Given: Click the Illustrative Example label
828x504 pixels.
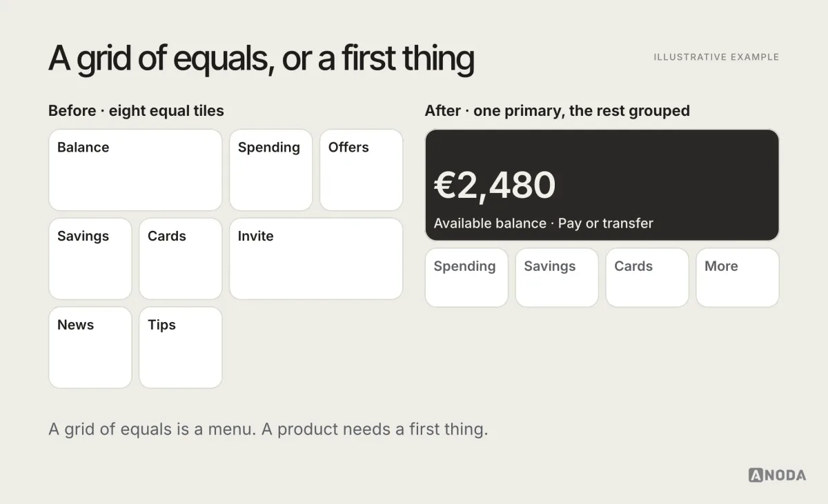Looking at the screenshot, I should click(716, 57).
